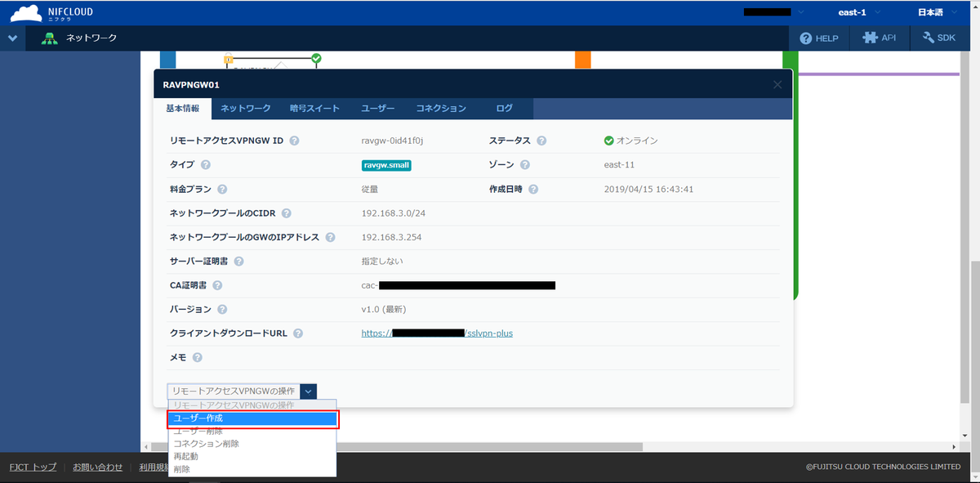Select ユーザー作成 from the dropdown list
The width and height of the screenshot is (980, 483).
pyautogui.click(x=252, y=418)
